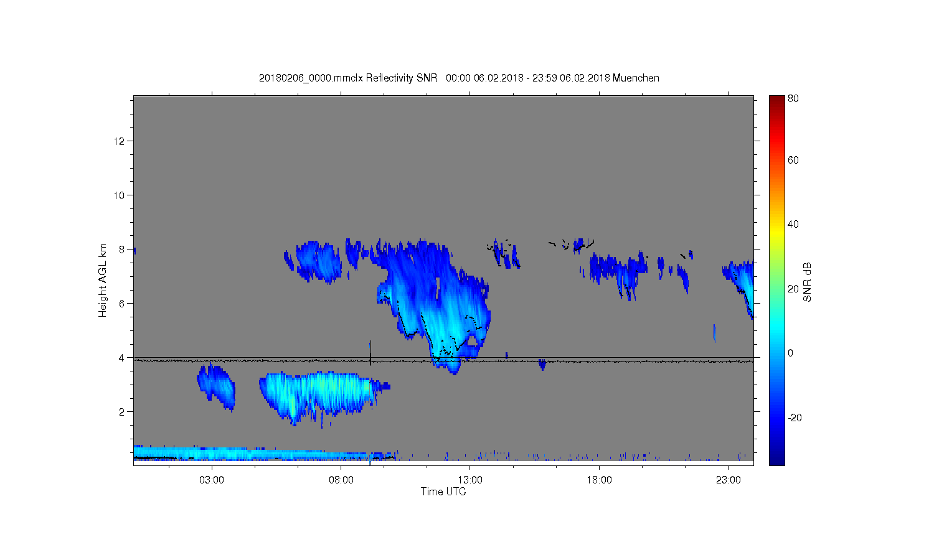Image resolution: width=934 pixels, height=560 pixels.
Task: Click the colorbar value 20
Action: tap(793, 289)
